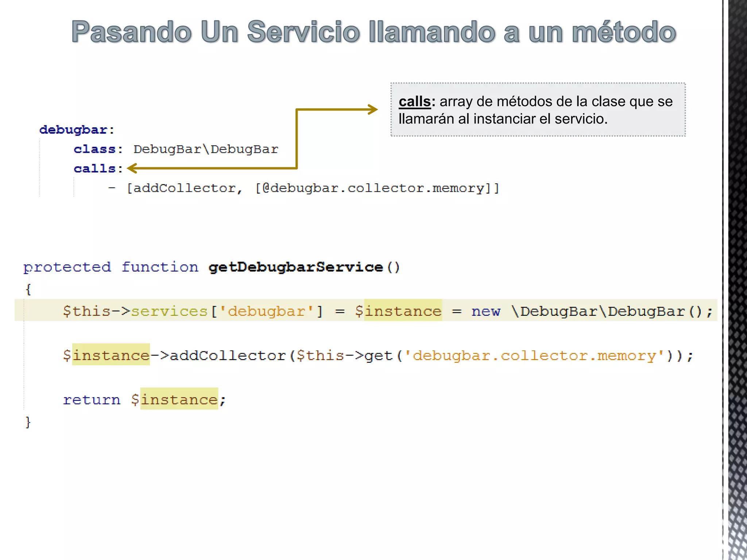The height and width of the screenshot is (560, 747).
Task: Select the string 'debugbar.collector.memory' in PHP
Action: pos(535,355)
